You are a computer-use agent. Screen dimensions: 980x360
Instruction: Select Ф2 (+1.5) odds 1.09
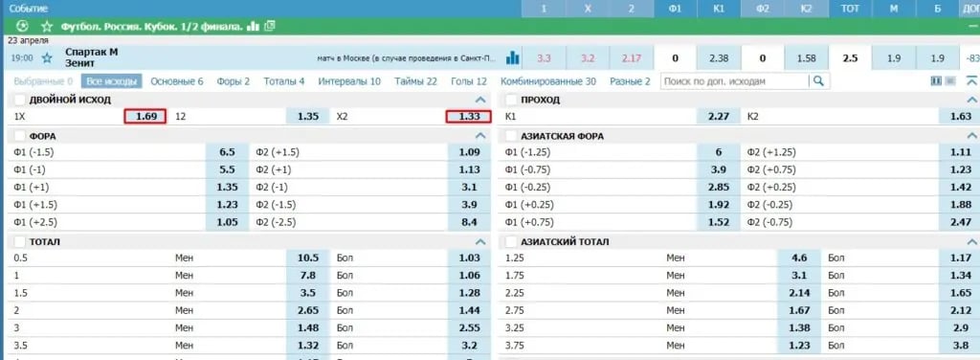(469, 152)
